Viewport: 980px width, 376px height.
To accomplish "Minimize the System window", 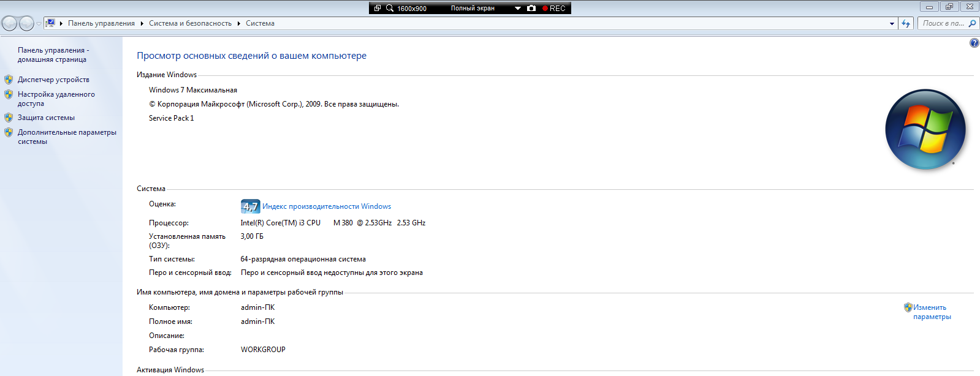I will pos(929,7).
